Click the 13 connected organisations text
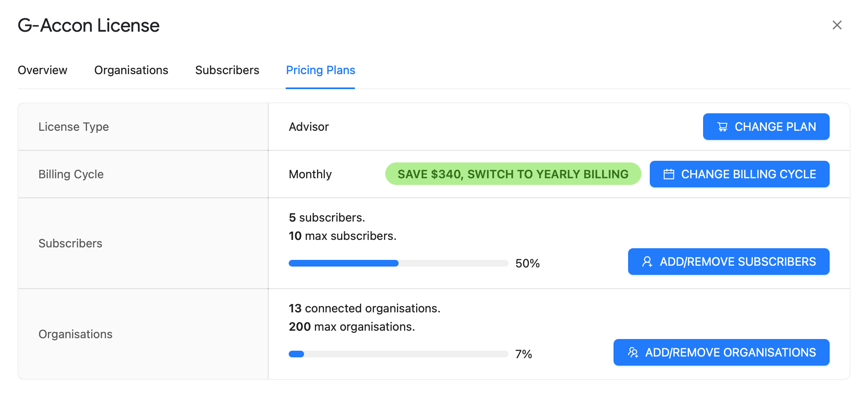 tap(364, 308)
